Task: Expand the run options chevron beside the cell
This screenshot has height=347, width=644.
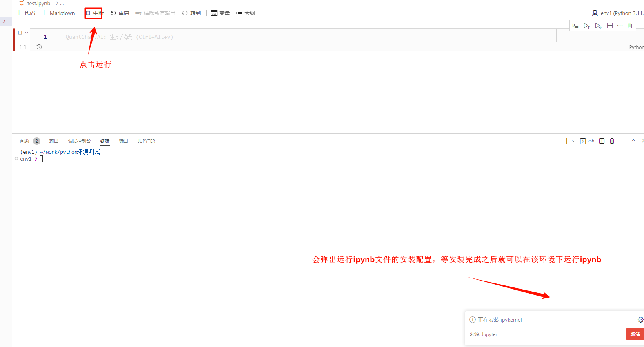Action: click(27, 33)
